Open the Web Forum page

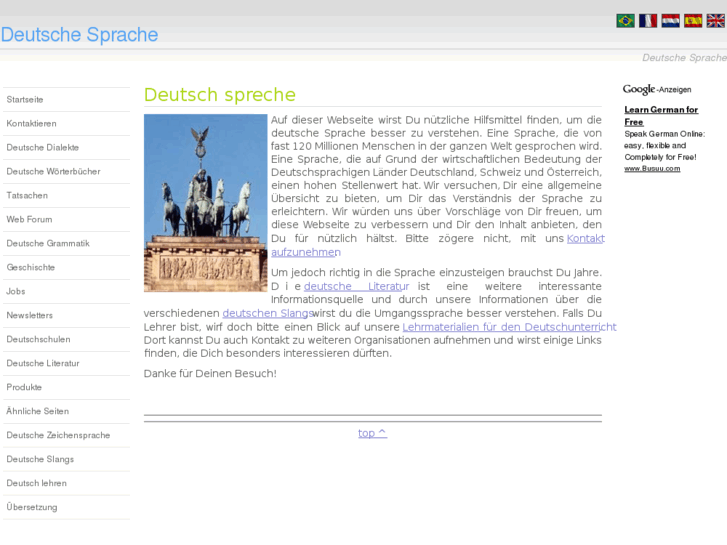coord(66,219)
